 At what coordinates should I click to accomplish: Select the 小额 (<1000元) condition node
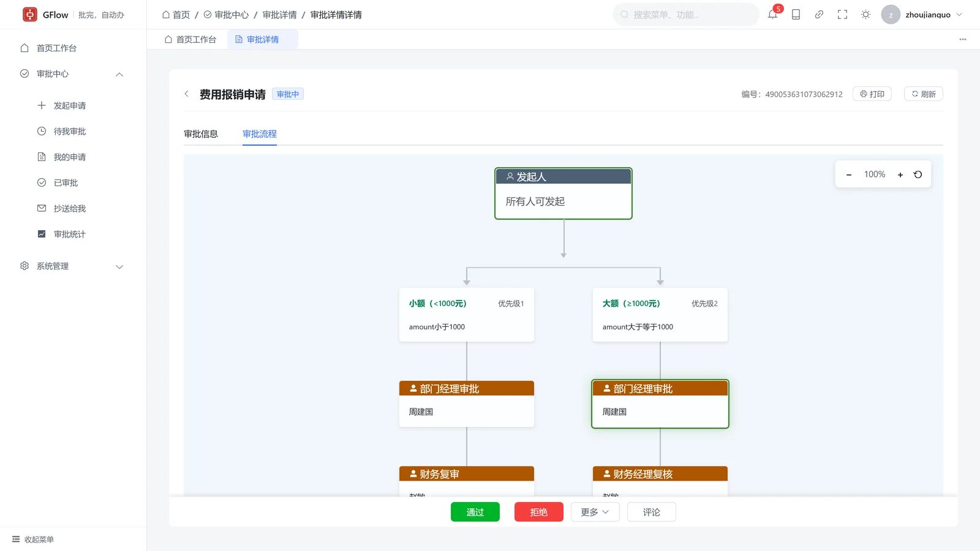point(467,315)
